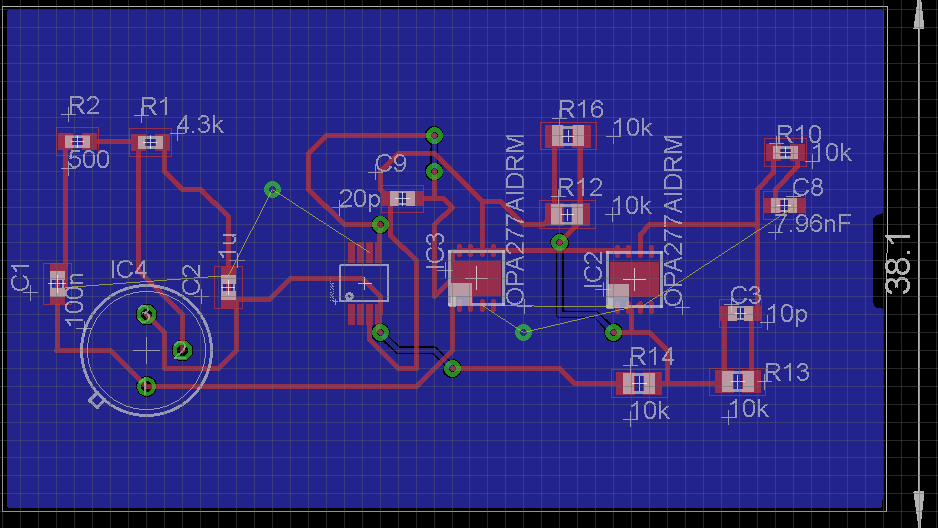Select the R10 resistor pad
Image resolution: width=938 pixels, height=528 pixels.
[x=785, y=152]
